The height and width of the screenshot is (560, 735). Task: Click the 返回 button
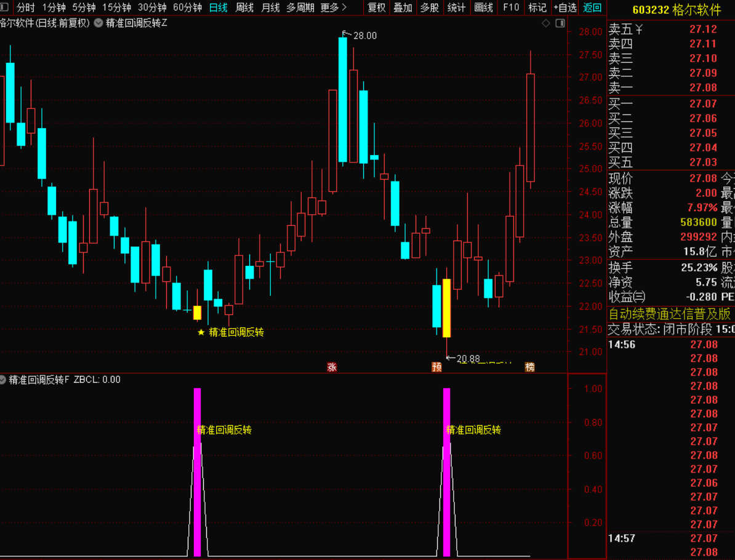click(592, 7)
